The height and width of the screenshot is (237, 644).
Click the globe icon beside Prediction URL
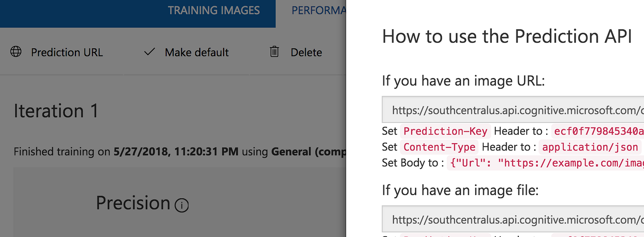tap(16, 52)
